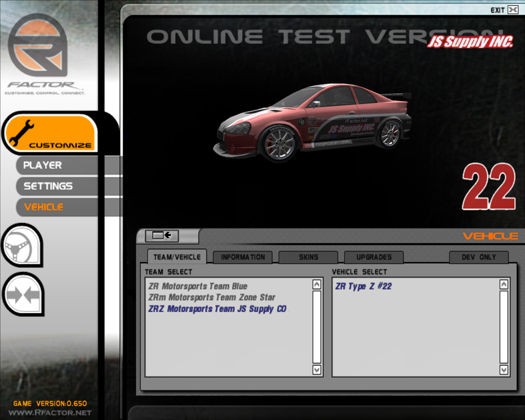Select team ZR Motorsports Team Blue
525x420 pixels.
coord(198,286)
